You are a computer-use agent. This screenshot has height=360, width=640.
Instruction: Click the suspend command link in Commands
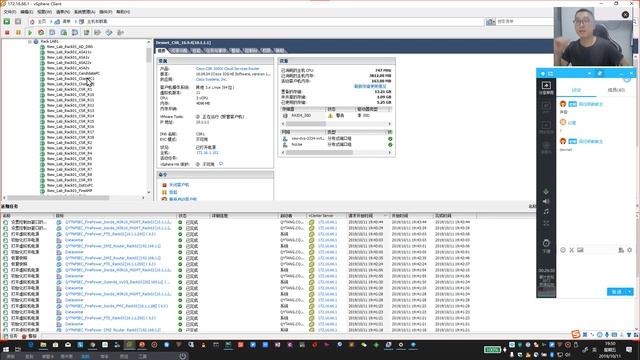[173, 192]
